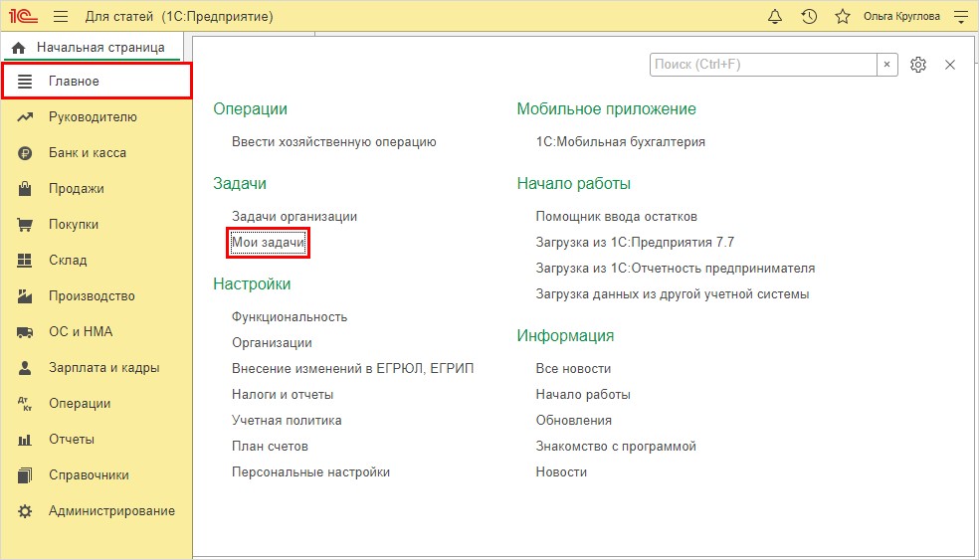Screen dimensions: 979x560
Task: Open Производство section
Action: tap(92, 296)
